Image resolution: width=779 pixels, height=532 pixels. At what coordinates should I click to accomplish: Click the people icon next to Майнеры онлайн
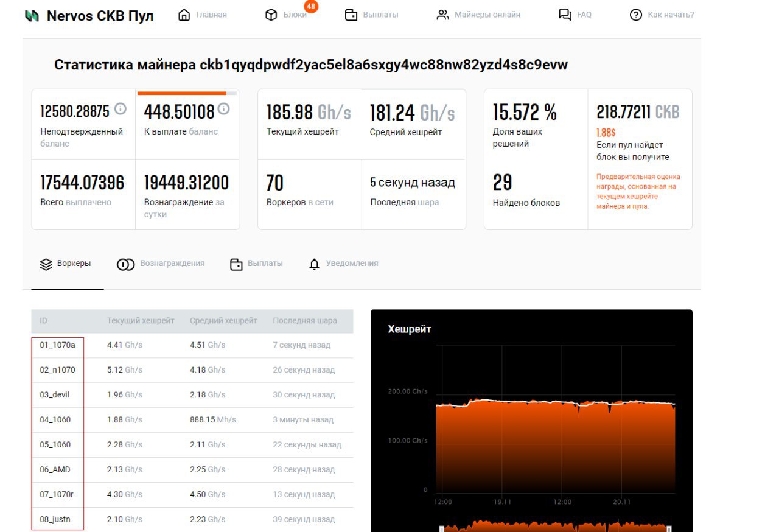point(442,15)
